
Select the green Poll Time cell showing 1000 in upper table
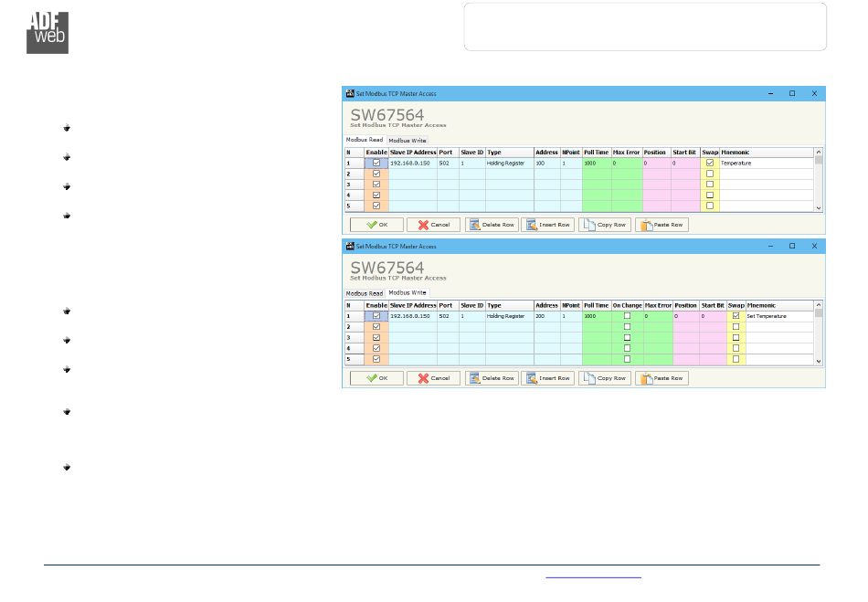597,163
